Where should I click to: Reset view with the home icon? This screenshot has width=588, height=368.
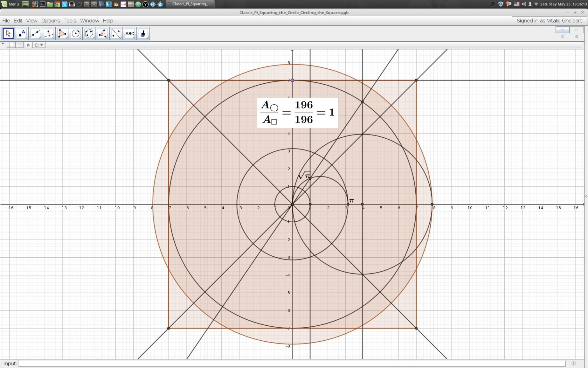(x=28, y=45)
